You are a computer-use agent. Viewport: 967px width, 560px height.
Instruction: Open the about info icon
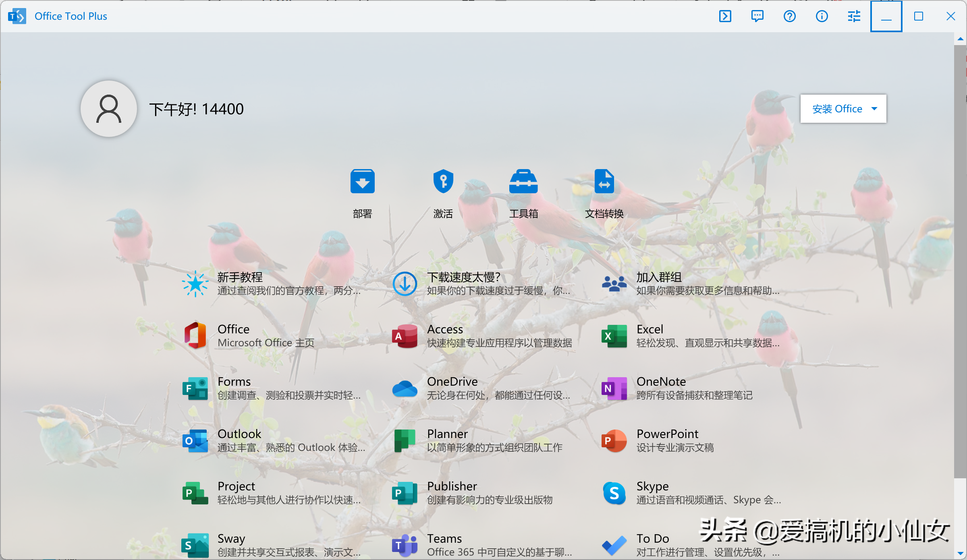click(822, 16)
